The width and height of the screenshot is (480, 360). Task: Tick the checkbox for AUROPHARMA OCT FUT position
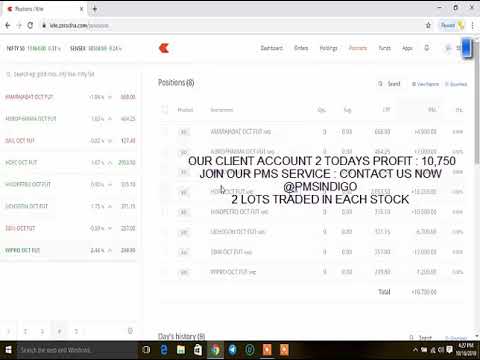tap(165, 152)
